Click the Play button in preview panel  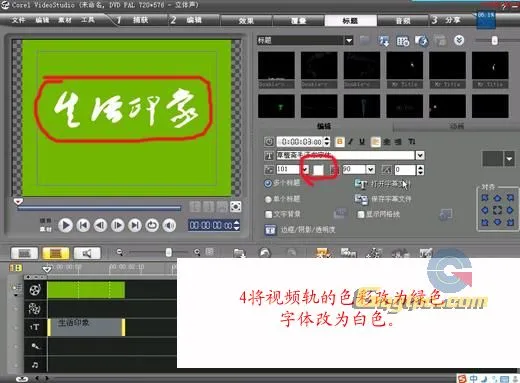(x=65, y=226)
